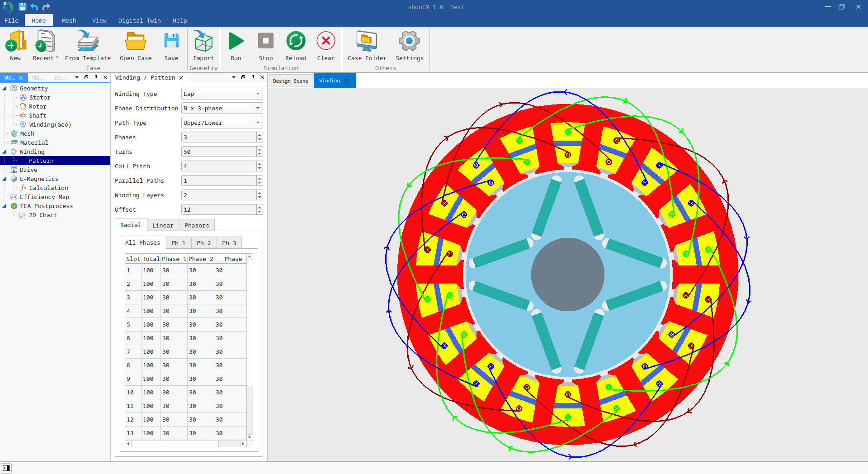The width and height of the screenshot is (868, 474).
Task: Click the quick-access save icon in title bar
Action: 22,7
